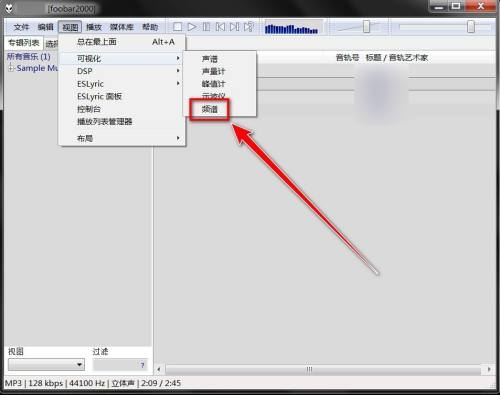Skip to the next track
Screen dimensions: 500x395
pyautogui.click(x=235, y=27)
